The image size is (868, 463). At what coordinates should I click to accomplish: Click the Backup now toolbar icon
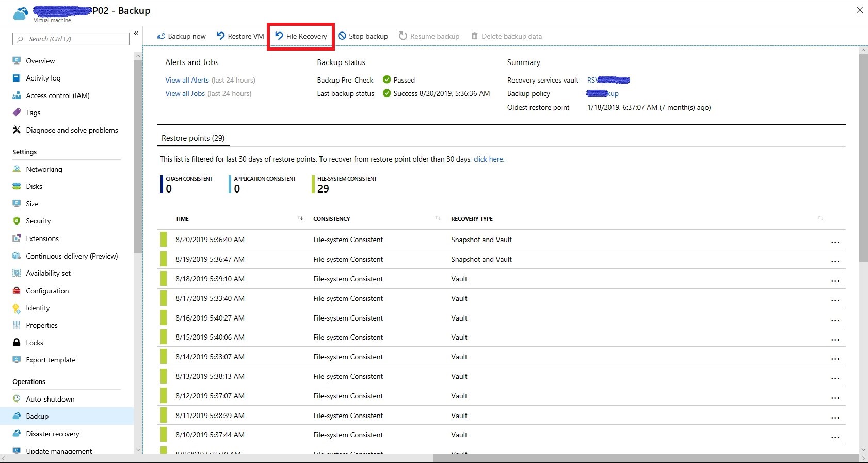[x=161, y=36]
